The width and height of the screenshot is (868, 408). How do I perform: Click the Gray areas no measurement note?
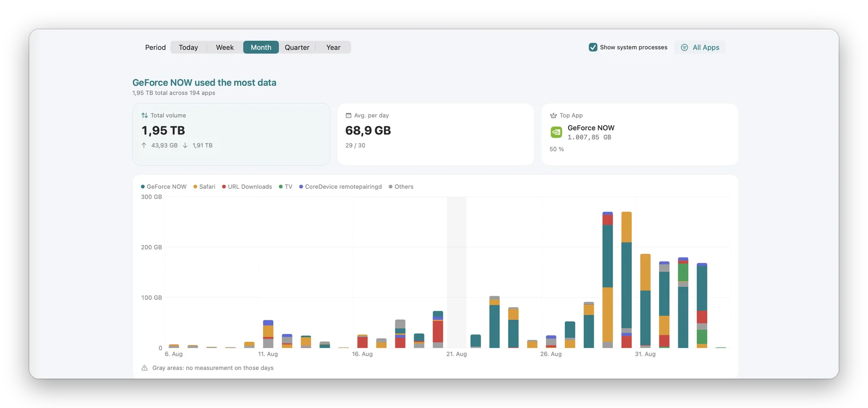point(213,368)
